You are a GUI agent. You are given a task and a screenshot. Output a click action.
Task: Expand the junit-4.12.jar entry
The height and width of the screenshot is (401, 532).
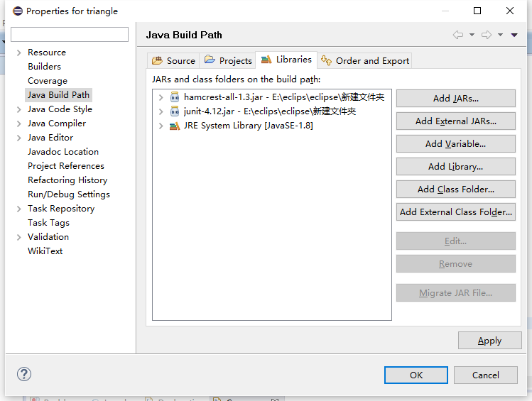click(x=161, y=112)
